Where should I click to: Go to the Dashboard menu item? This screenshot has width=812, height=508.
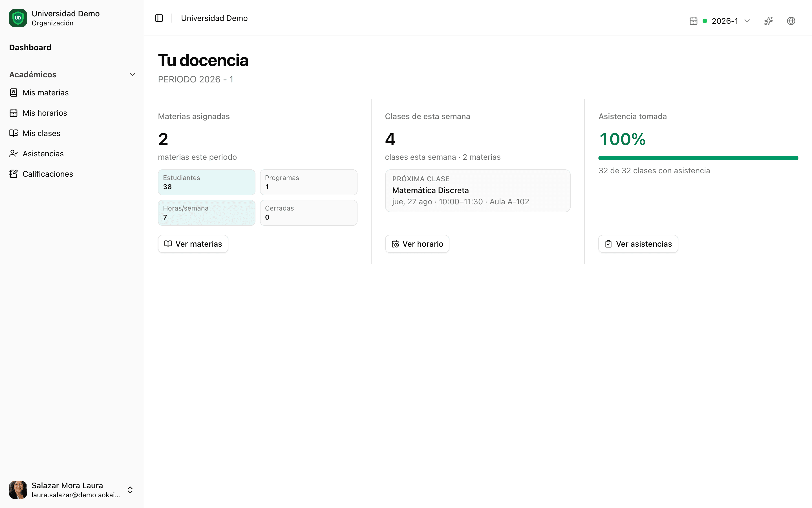(x=30, y=48)
